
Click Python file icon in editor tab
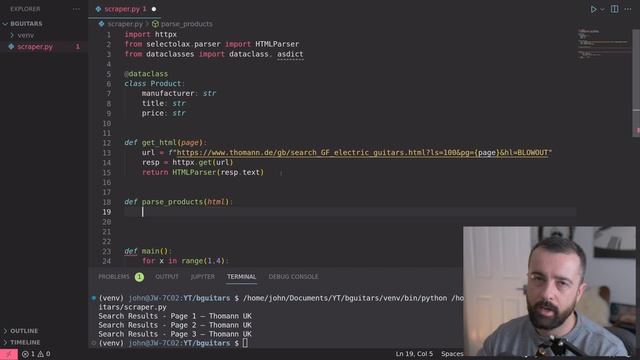click(98, 9)
